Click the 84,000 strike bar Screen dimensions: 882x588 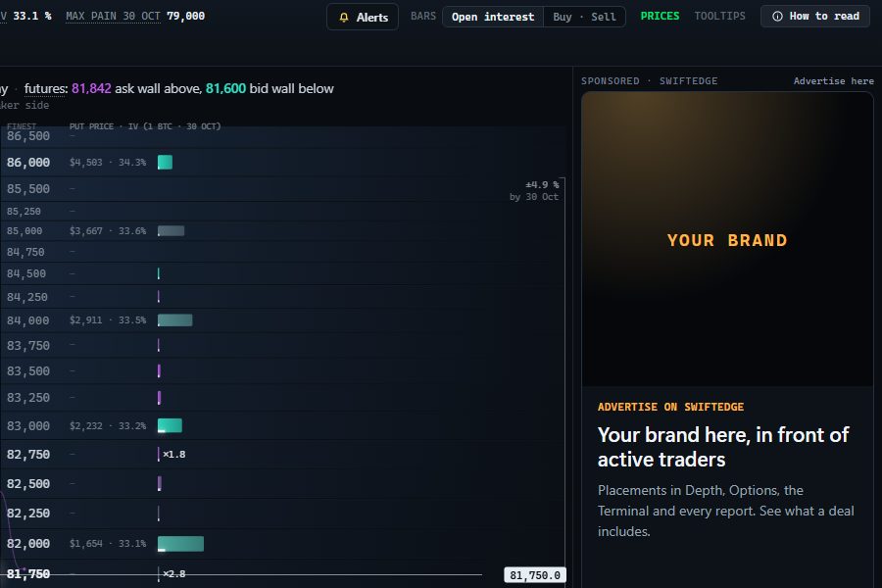pyautogui.click(x=175, y=320)
